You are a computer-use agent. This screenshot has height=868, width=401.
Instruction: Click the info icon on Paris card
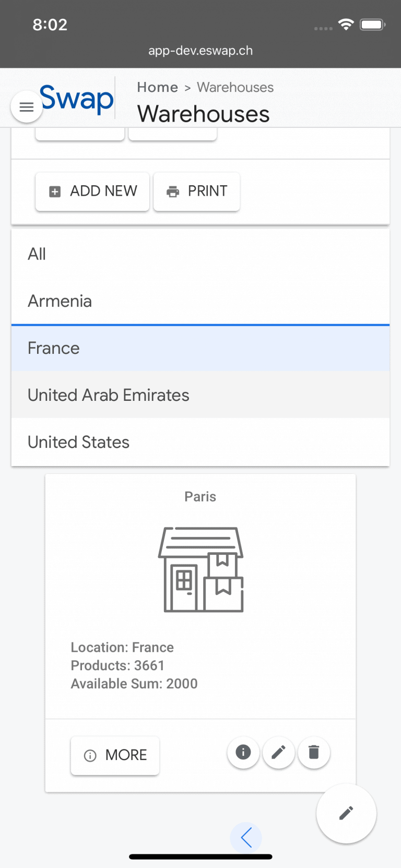(x=243, y=752)
